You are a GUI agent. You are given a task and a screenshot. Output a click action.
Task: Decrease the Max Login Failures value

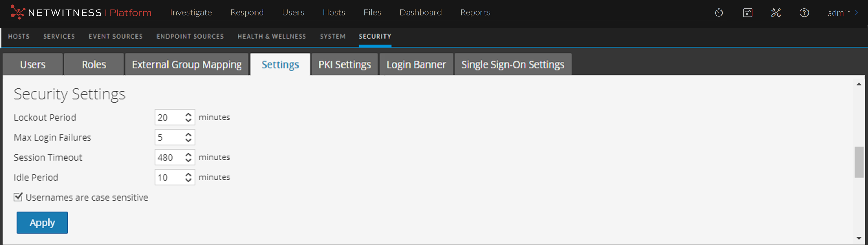coord(188,140)
